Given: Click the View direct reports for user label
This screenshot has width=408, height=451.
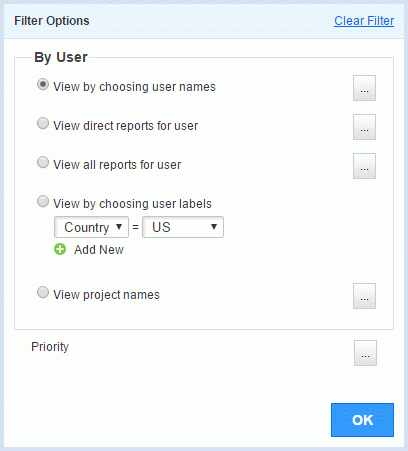Looking at the screenshot, I should tap(126, 126).
